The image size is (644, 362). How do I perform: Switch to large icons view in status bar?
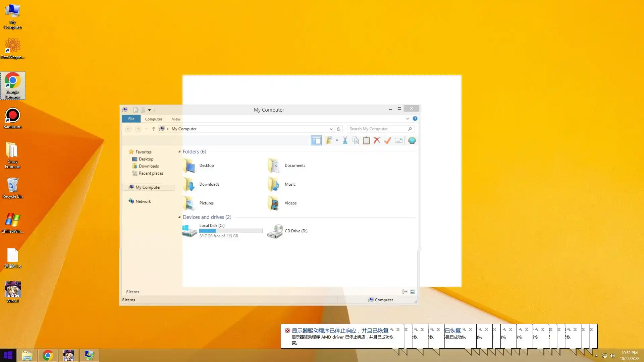(413, 292)
